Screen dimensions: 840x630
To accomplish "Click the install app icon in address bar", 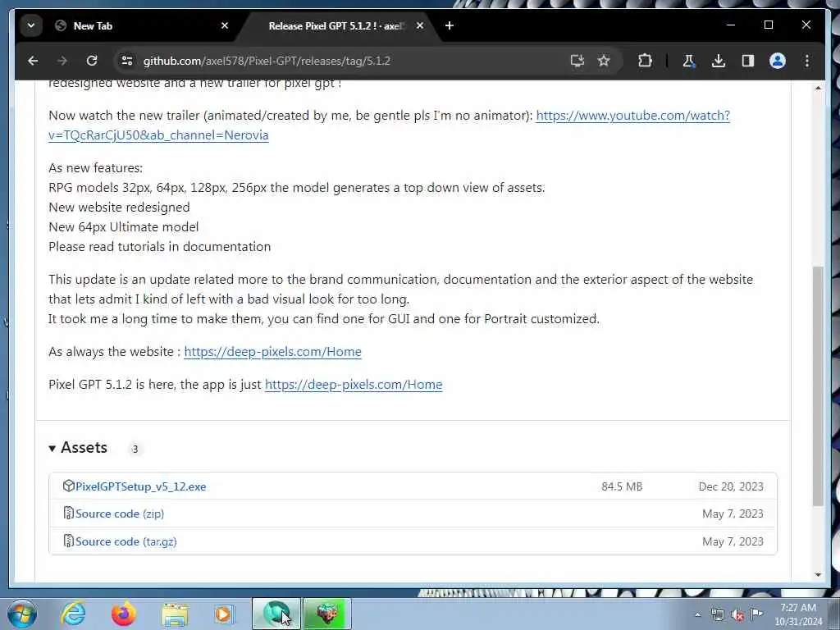I will point(577,61).
